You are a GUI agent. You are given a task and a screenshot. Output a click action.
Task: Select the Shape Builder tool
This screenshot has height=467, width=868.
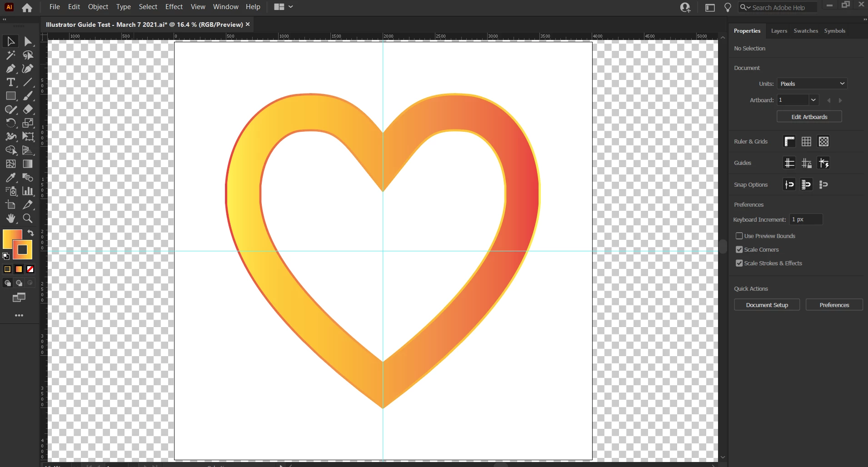click(x=11, y=150)
